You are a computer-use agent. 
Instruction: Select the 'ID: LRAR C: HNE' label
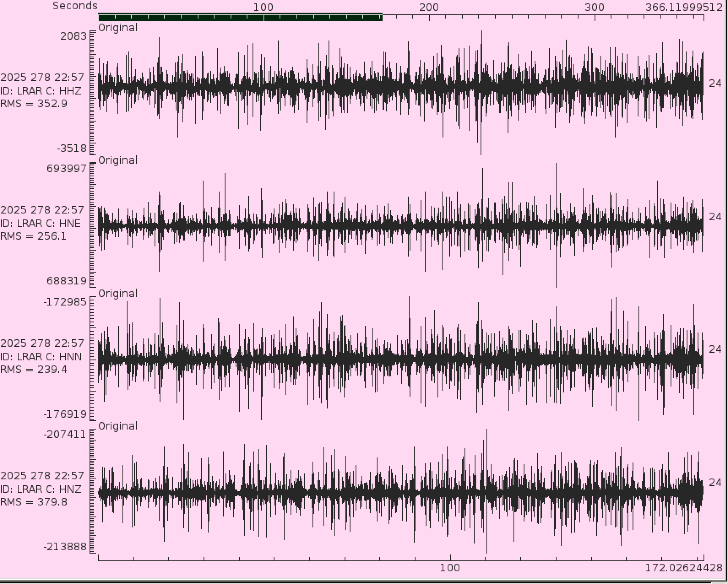coord(41,223)
